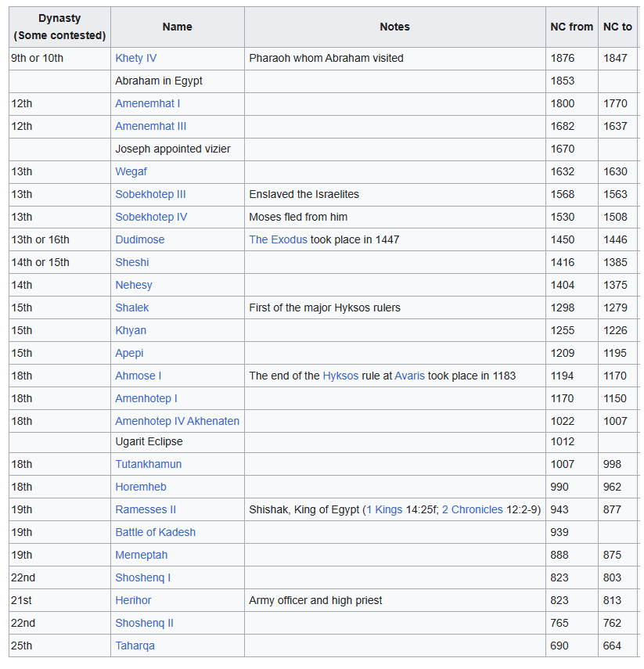Image resolution: width=644 pixels, height=669 pixels.
Task: Click the NC from column header
Action: 572,27
